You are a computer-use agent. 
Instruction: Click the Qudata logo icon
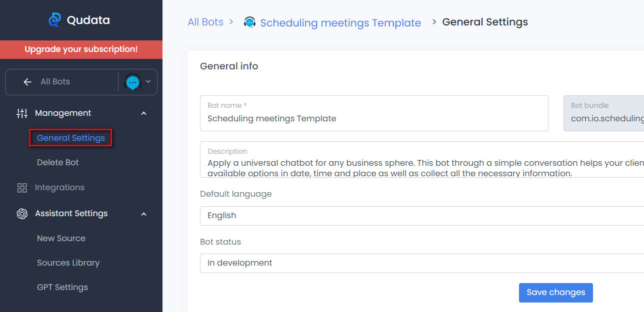tap(54, 20)
